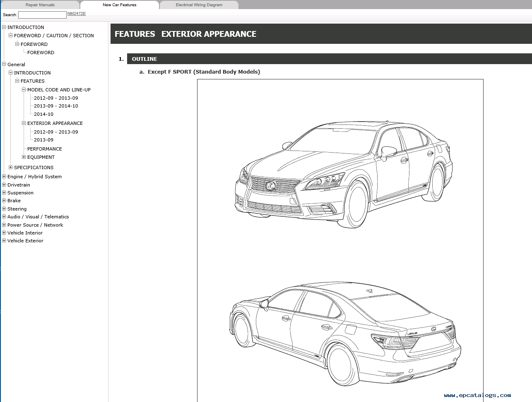Screen dimensions: 532x402
Task: Open the NM2472E link
Action: pos(77,14)
